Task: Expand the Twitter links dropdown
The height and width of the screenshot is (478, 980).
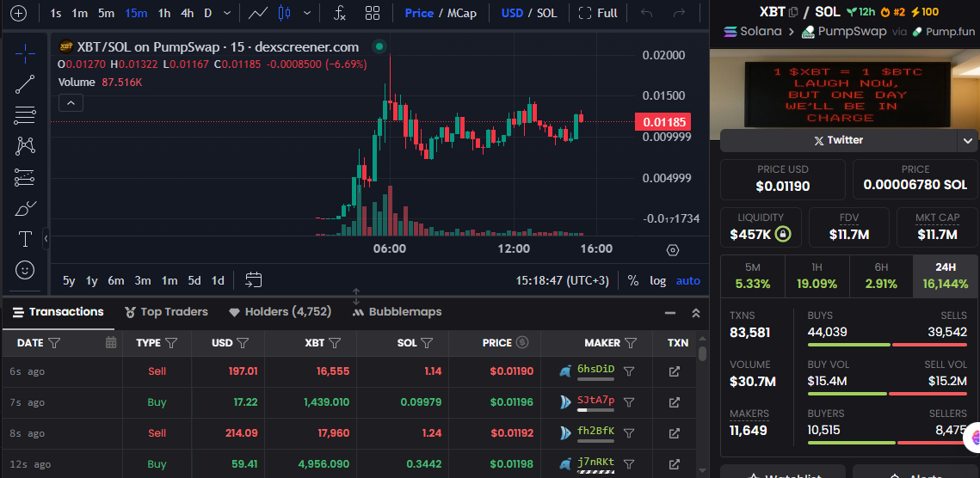Action: coord(967,140)
